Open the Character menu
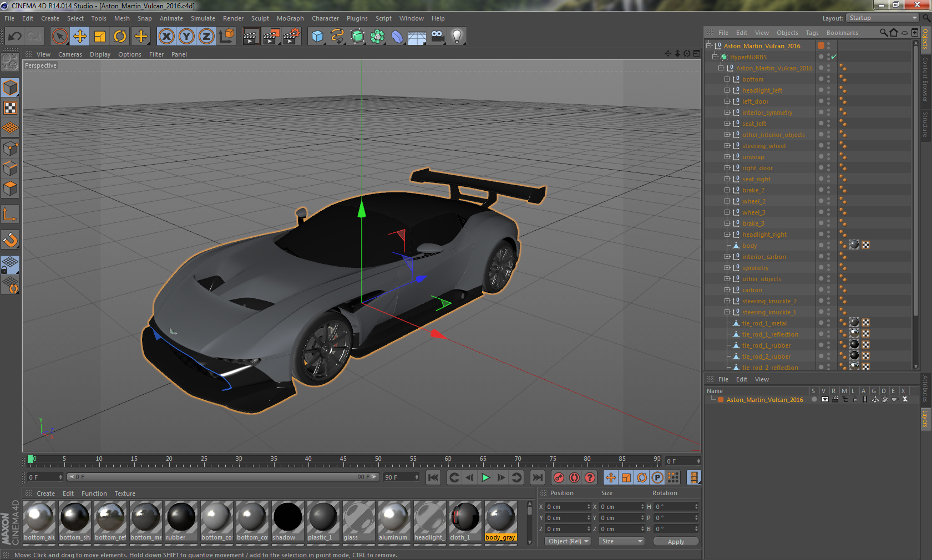Screen dimensions: 932x560 tap(325, 18)
